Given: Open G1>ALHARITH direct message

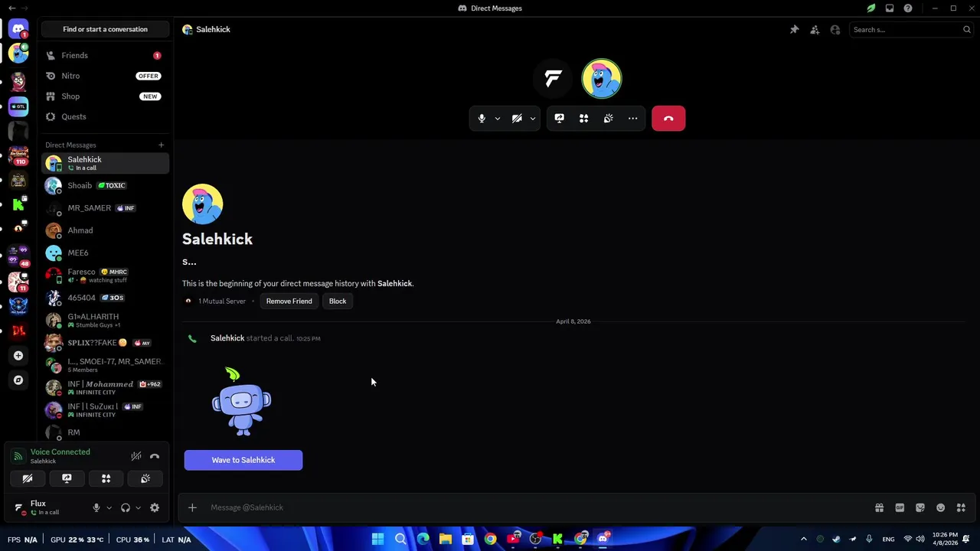Looking at the screenshot, I should point(106,320).
